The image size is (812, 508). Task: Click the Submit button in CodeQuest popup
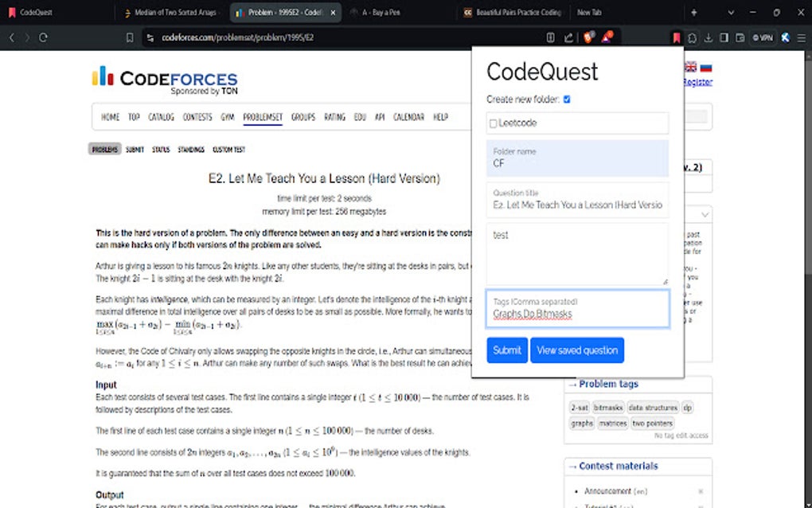click(x=507, y=350)
